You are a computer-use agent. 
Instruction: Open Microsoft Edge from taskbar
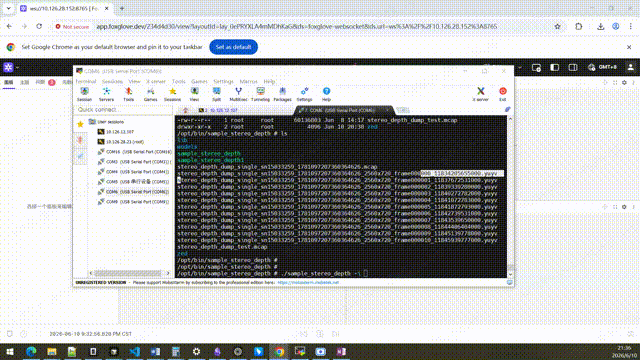pyautogui.click(x=31, y=351)
